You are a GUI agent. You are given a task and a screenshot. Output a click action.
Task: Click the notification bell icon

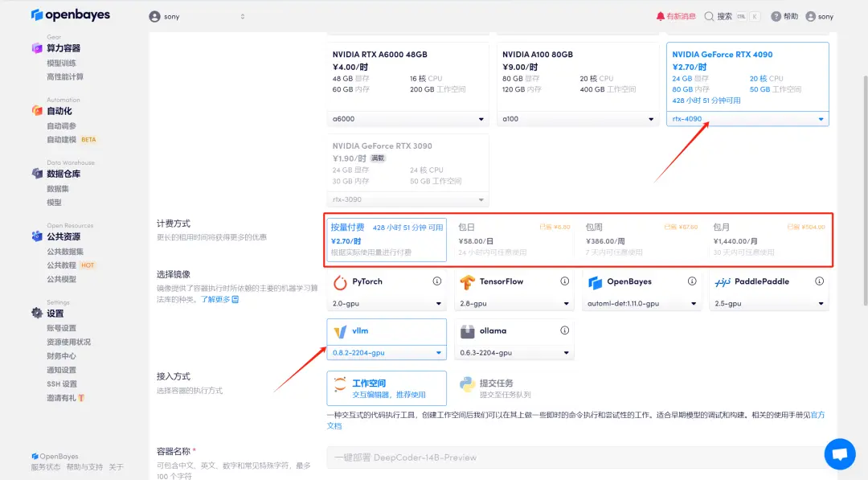[661, 17]
